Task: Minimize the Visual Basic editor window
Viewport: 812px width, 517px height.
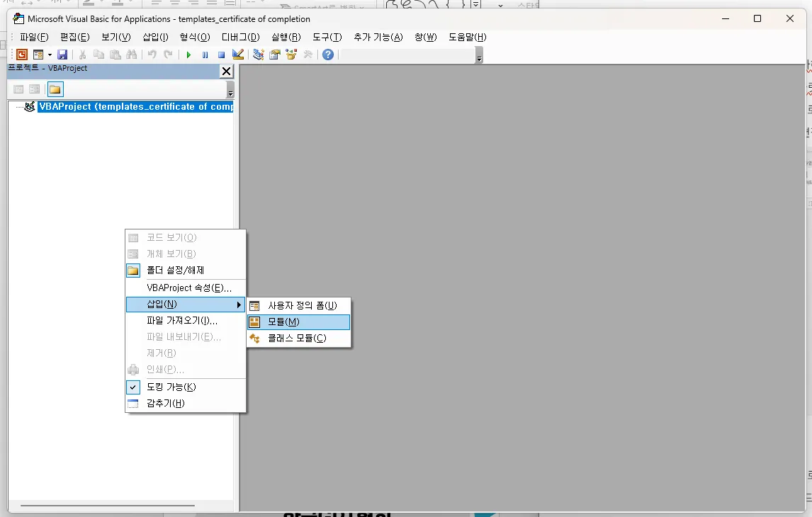Action: 726,18
